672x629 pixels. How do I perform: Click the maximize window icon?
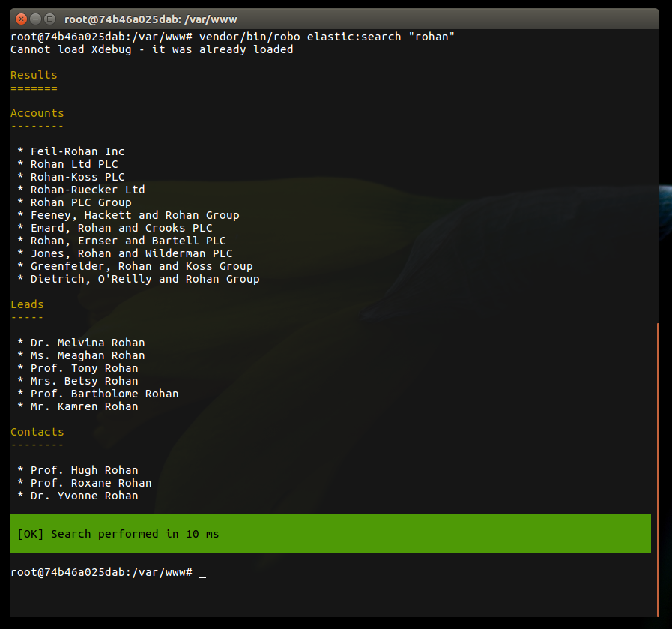tap(49, 19)
